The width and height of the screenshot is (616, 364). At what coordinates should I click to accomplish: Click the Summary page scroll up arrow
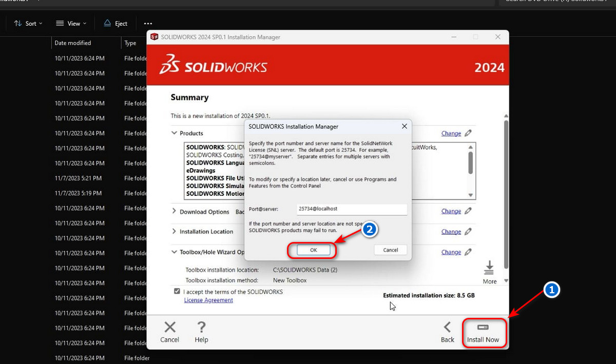(506, 116)
